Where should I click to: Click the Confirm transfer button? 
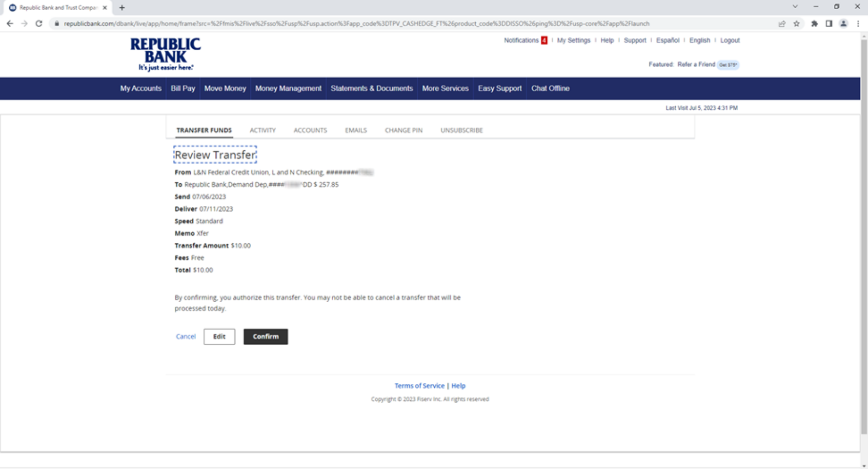pos(266,337)
